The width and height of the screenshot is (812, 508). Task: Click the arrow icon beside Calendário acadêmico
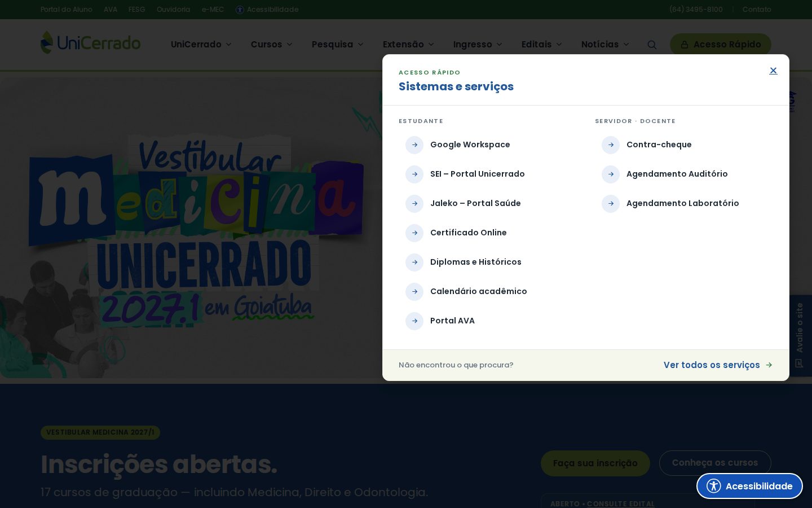click(x=414, y=292)
